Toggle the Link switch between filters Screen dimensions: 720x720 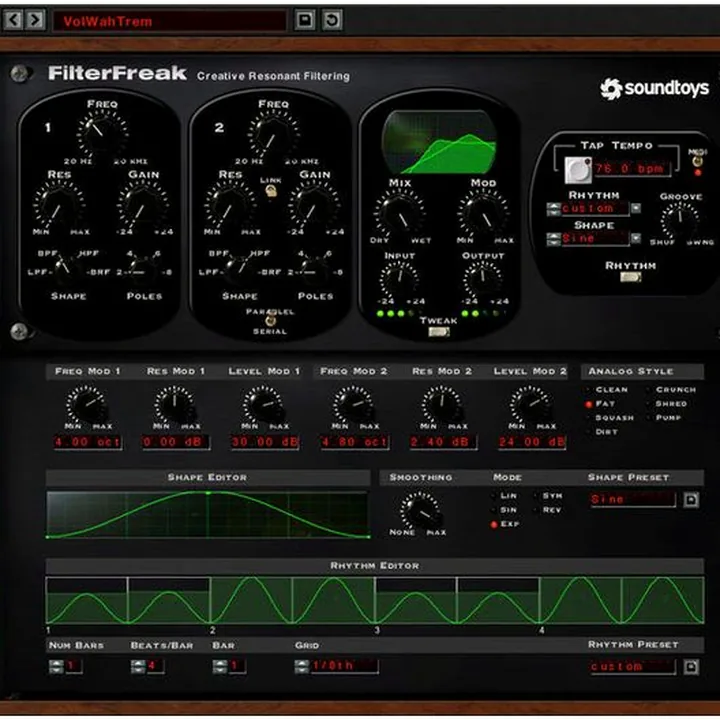(271, 191)
